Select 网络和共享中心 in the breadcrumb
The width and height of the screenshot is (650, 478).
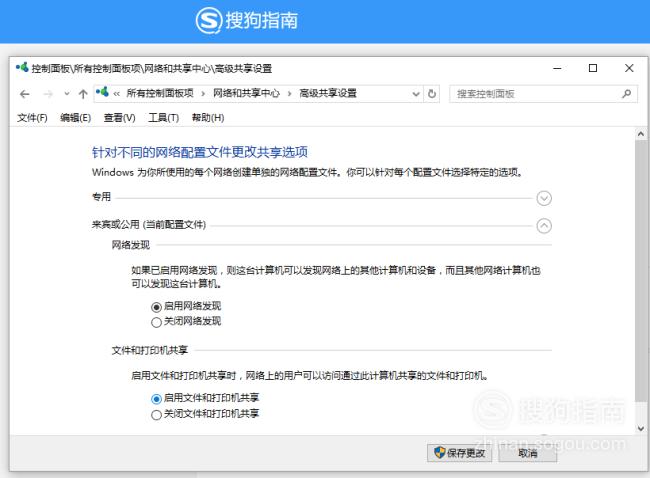[x=246, y=93]
